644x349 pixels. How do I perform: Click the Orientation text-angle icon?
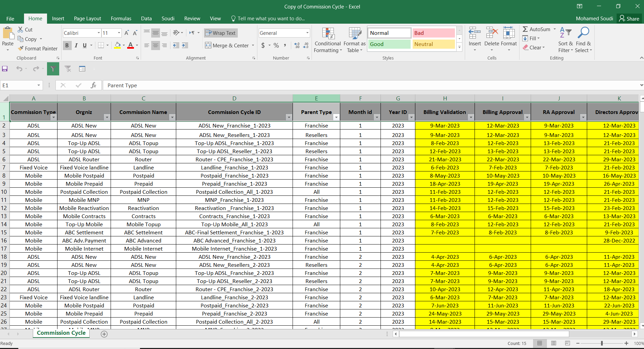click(x=176, y=33)
